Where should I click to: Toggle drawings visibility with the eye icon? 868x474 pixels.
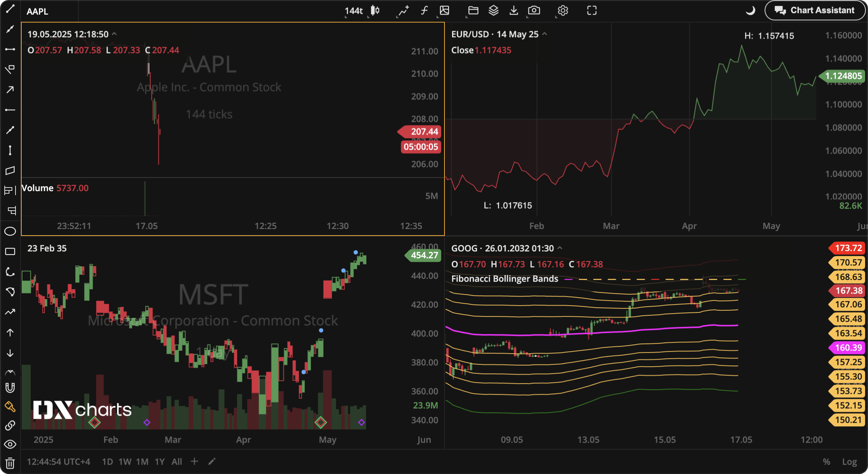pos(10,444)
